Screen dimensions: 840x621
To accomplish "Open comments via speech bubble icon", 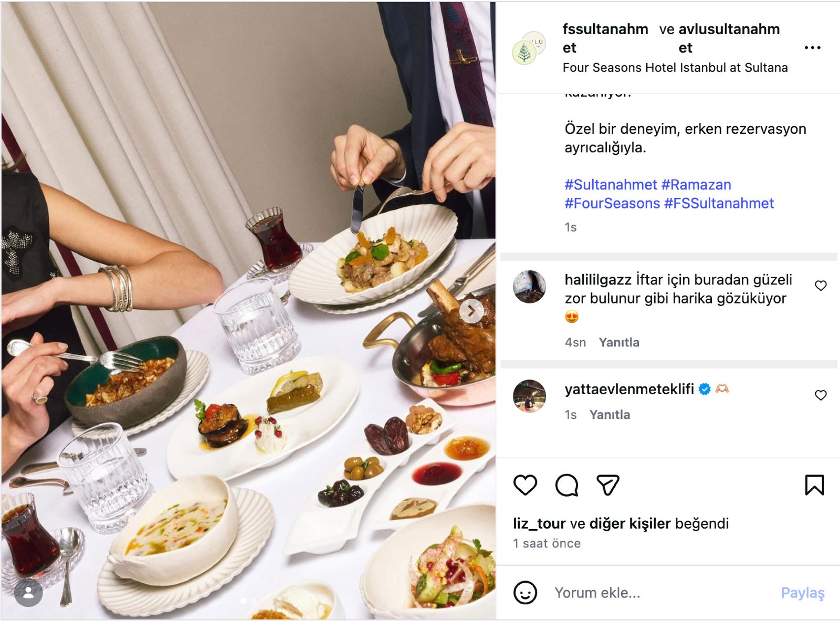I will [x=567, y=485].
